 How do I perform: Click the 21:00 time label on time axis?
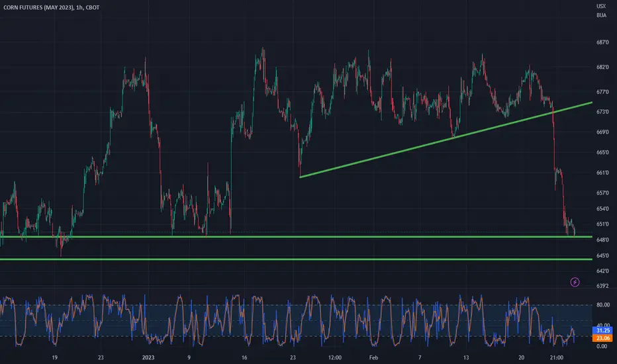point(556,357)
